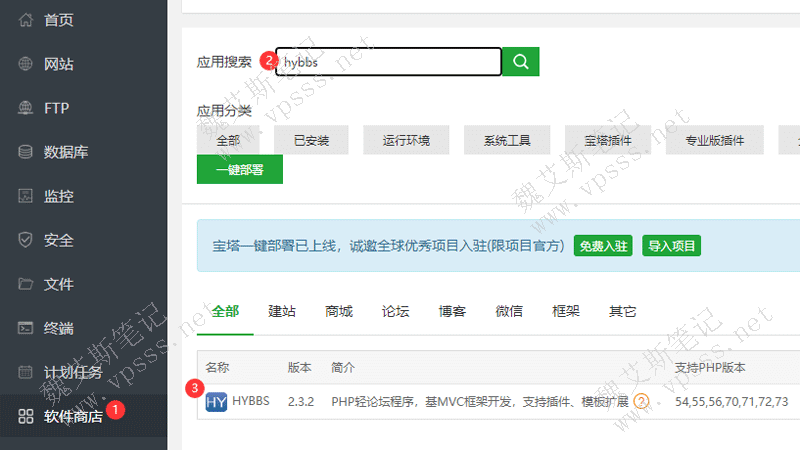
Task: Open Scheduled Tasks (计划任务) menu item
Action: [x=73, y=372]
